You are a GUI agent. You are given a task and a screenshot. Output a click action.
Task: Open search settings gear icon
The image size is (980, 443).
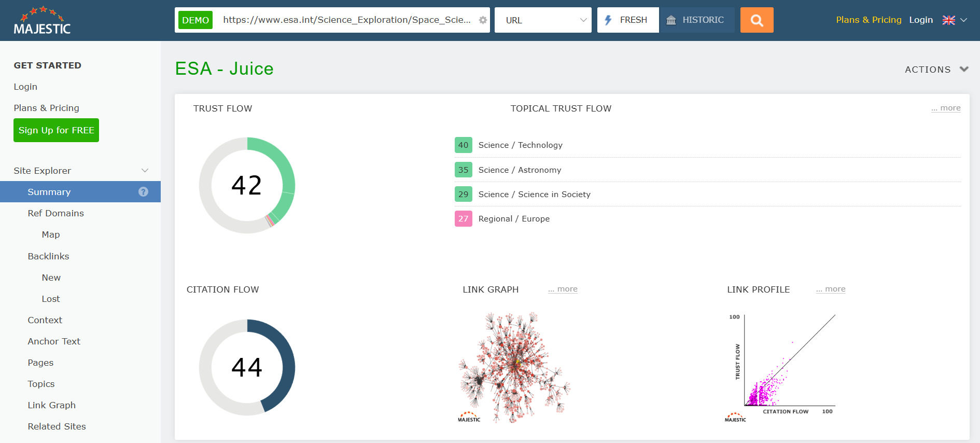[x=483, y=20]
